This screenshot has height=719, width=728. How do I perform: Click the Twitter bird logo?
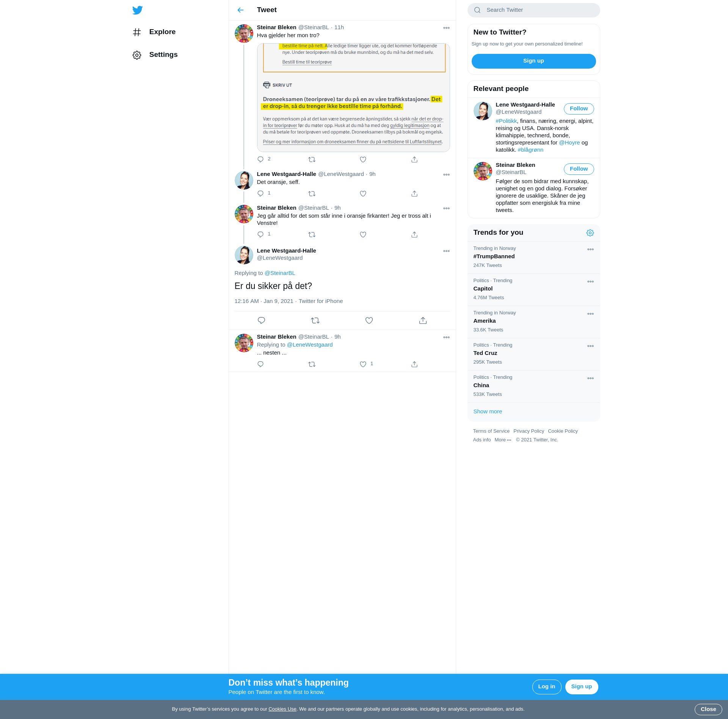pyautogui.click(x=138, y=10)
